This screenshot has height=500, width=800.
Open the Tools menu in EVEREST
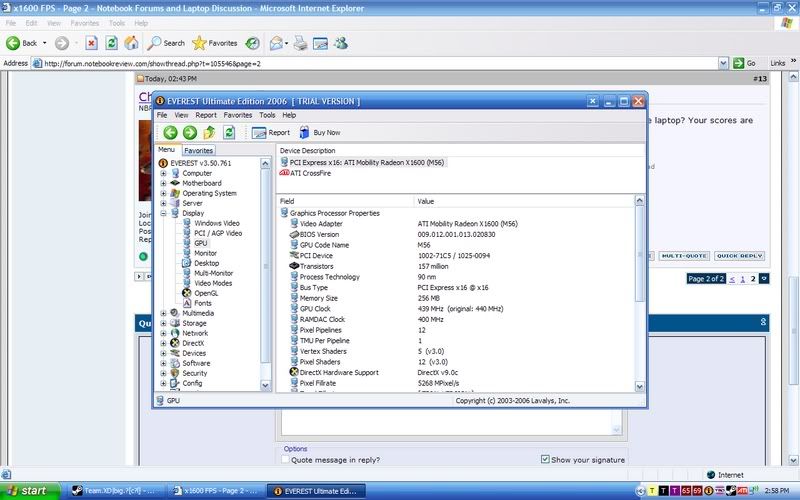pyautogui.click(x=267, y=115)
